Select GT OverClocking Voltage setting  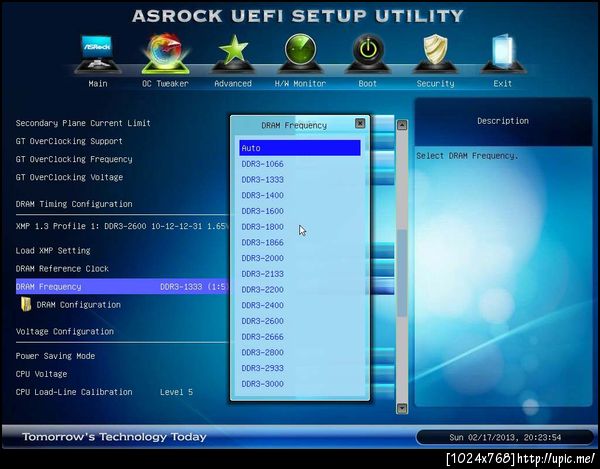(69, 177)
